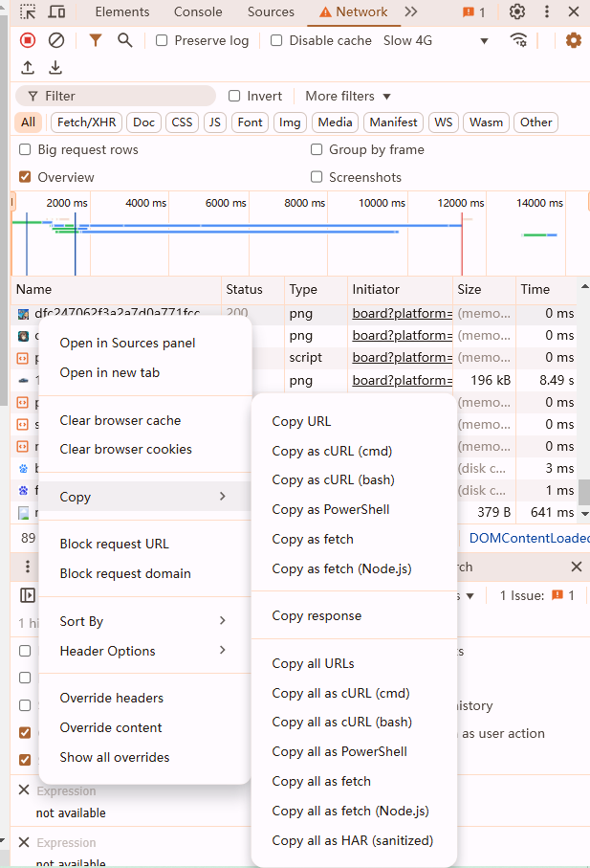Open drawer three-dot menu
Image resolution: width=590 pixels, height=868 pixels.
pos(28,567)
